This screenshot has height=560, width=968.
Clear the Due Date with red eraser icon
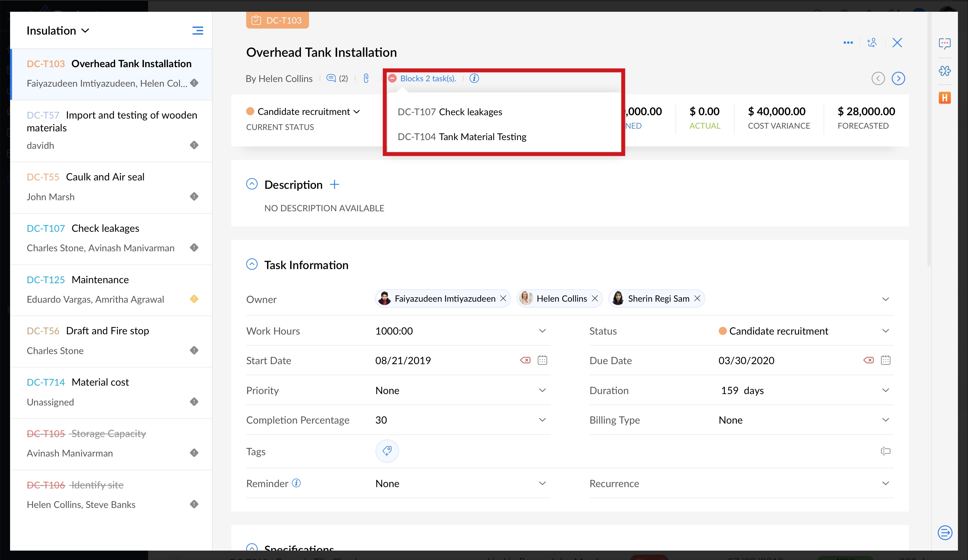[868, 360]
